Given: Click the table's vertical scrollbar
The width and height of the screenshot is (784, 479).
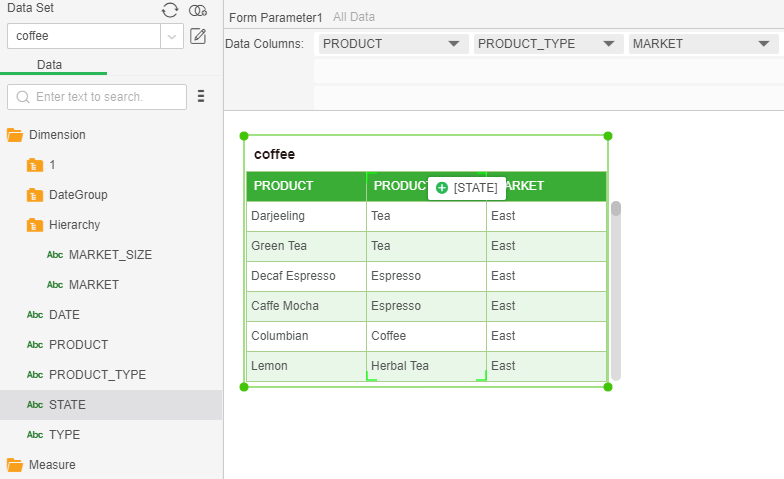Looking at the screenshot, I should 616,290.
